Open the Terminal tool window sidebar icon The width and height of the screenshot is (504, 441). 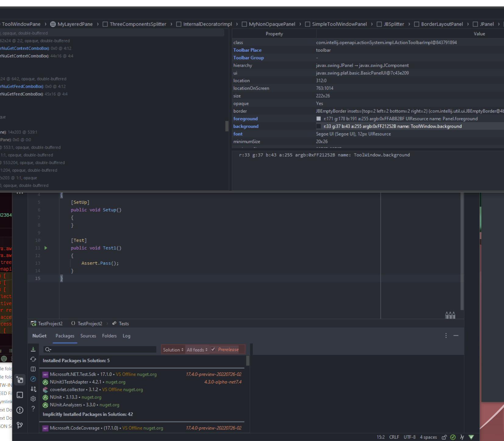(x=20, y=395)
